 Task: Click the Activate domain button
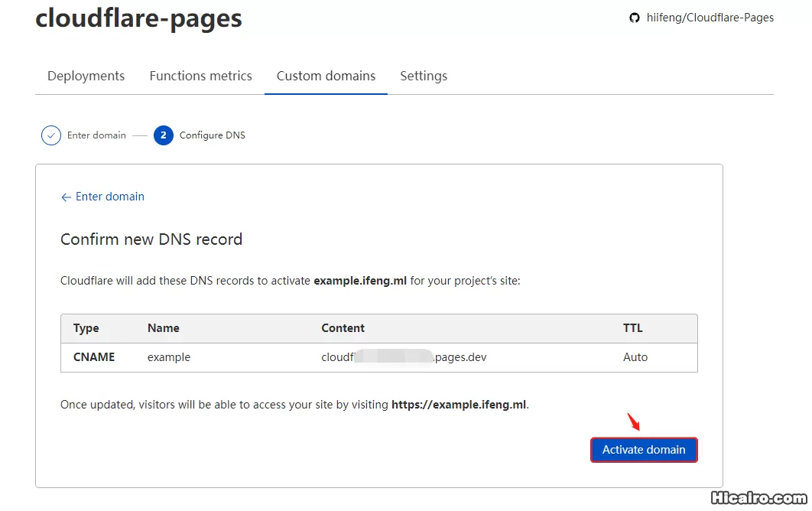pyautogui.click(x=644, y=450)
